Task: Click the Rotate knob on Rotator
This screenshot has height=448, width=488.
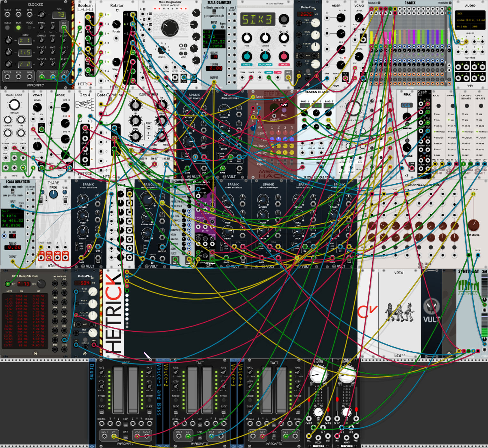Action: tap(116, 24)
